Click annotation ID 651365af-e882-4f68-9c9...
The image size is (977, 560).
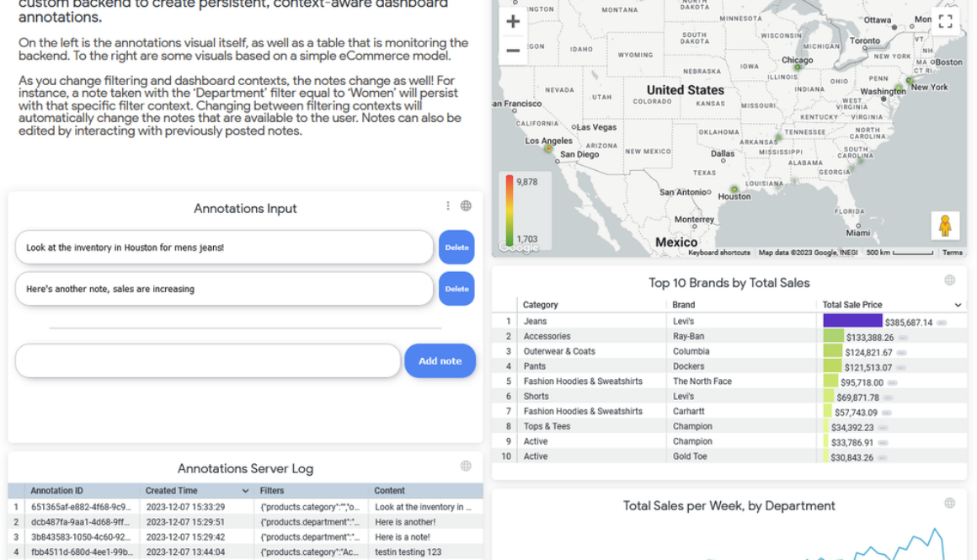[81, 507]
